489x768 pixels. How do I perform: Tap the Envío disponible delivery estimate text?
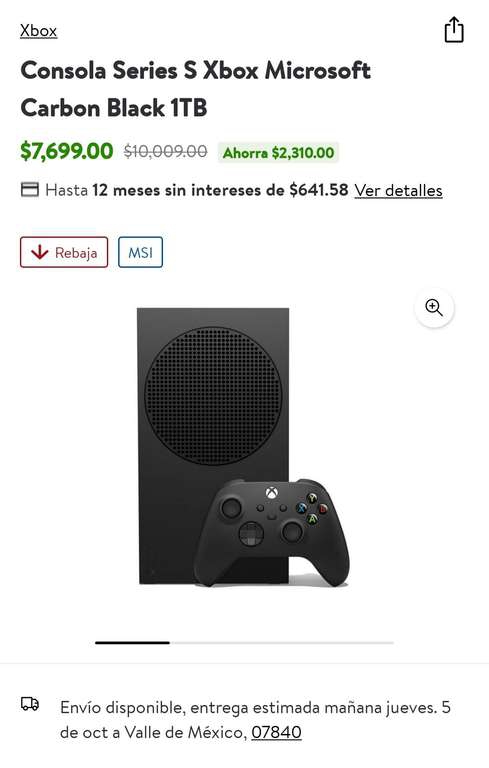[255, 720]
